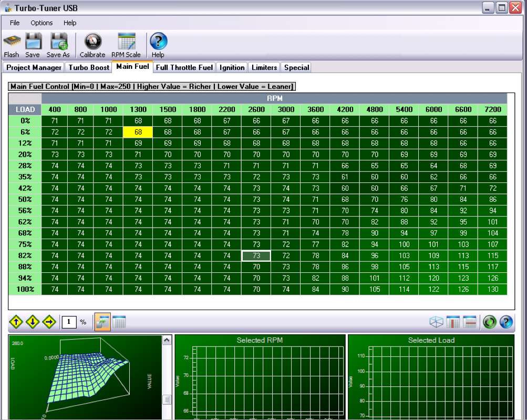Click the LOAD header cell
Image resolution: width=527 pixels, height=420 pixels.
25,109
